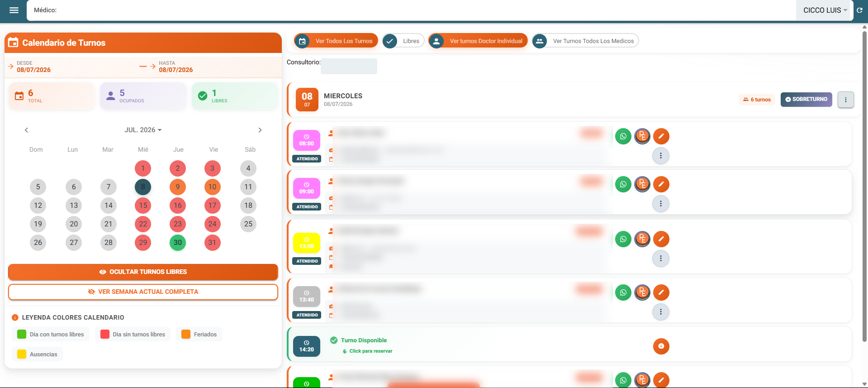
Task: Open the CICCO LUIS user dropdown
Action: (x=825, y=10)
